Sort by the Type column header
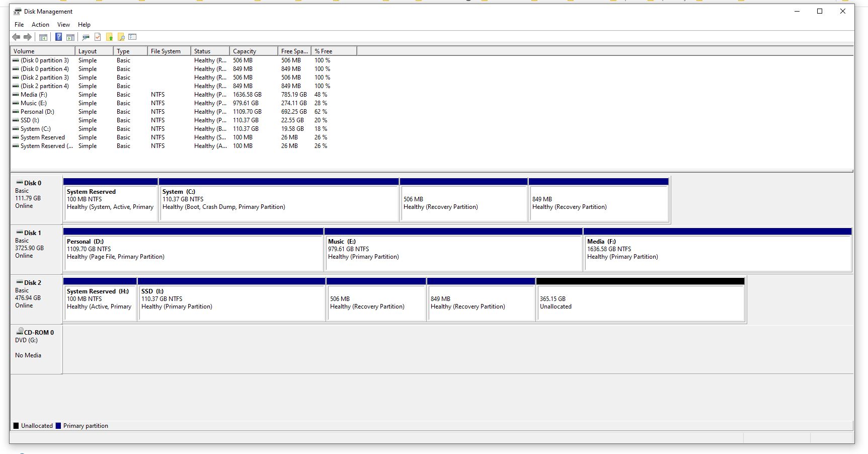The image size is (868, 454). (130, 51)
